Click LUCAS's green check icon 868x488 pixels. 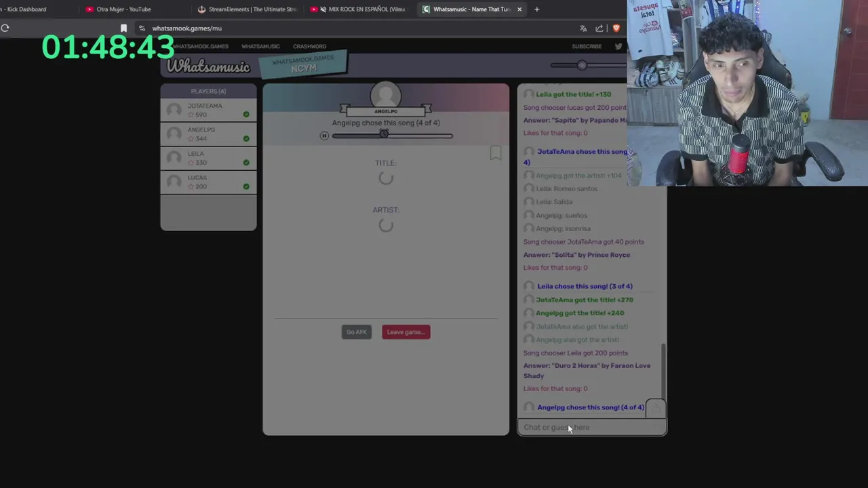click(246, 186)
